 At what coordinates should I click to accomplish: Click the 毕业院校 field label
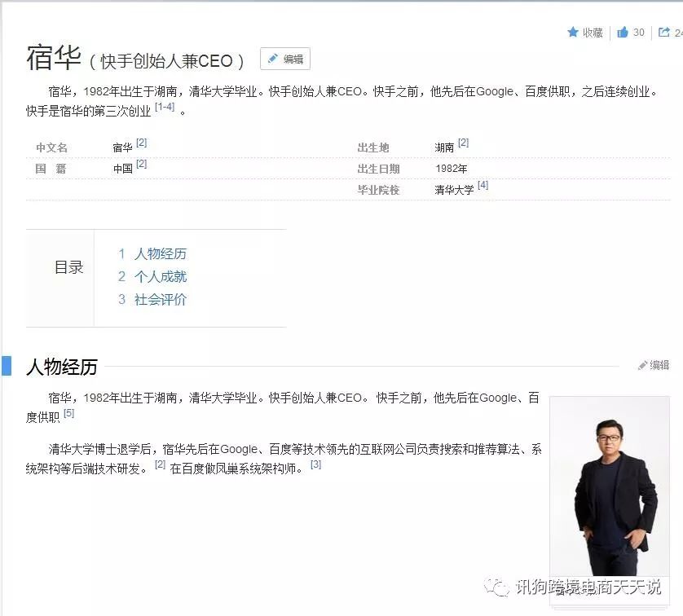click(x=378, y=190)
